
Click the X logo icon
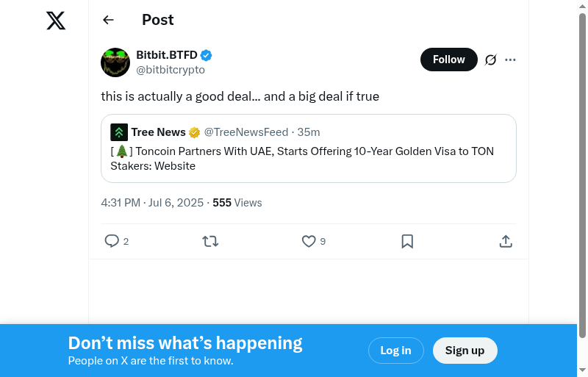(56, 21)
